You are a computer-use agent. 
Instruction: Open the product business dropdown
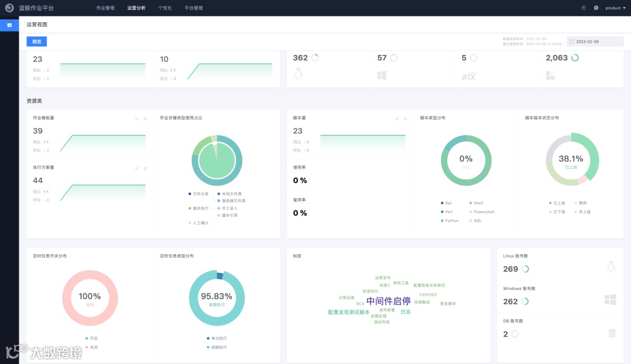coord(615,8)
